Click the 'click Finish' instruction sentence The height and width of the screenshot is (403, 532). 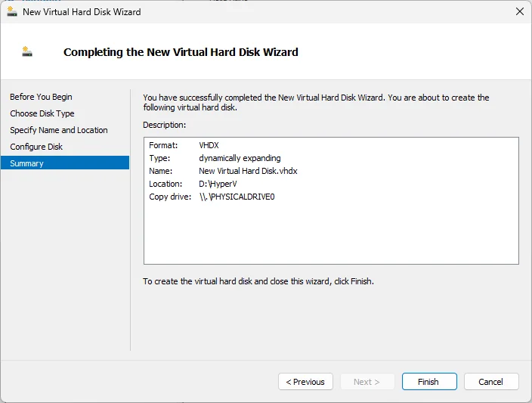[x=258, y=281]
